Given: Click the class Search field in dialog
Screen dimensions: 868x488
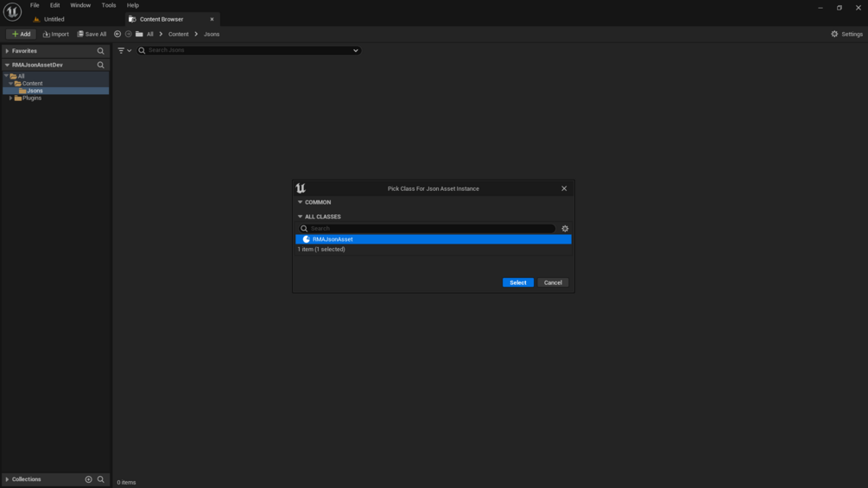Looking at the screenshot, I should click(x=427, y=229).
